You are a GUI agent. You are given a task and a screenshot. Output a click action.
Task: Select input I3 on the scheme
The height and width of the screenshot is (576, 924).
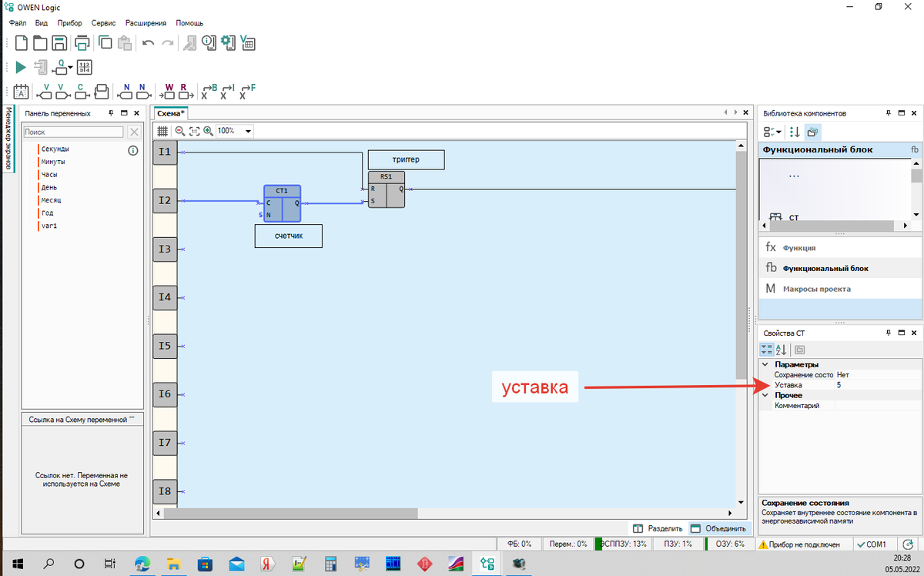165,249
